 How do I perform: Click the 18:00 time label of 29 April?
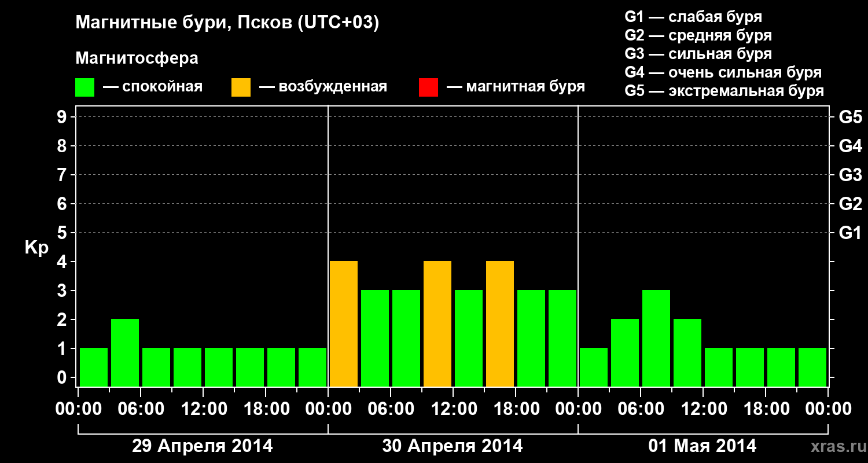click(266, 409)
